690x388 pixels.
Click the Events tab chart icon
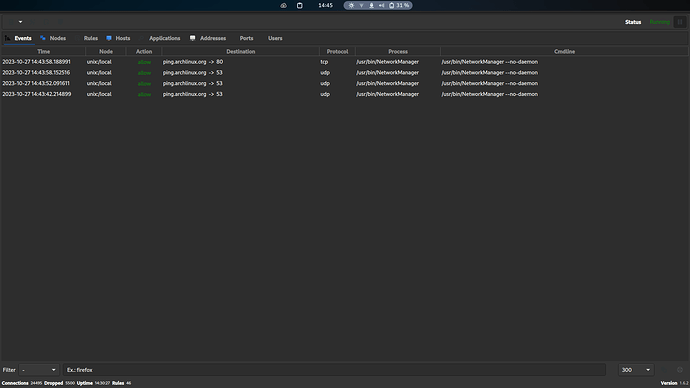tap(7, 38)
